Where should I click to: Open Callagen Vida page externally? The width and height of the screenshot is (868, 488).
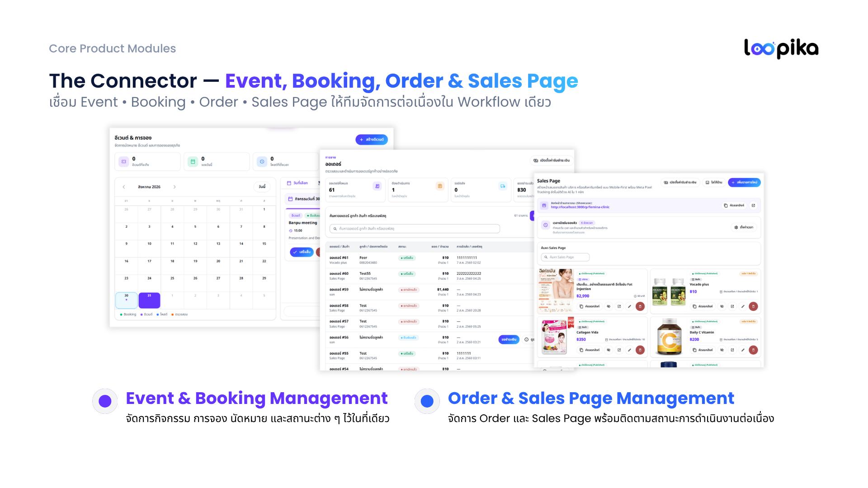coord(619,350)
